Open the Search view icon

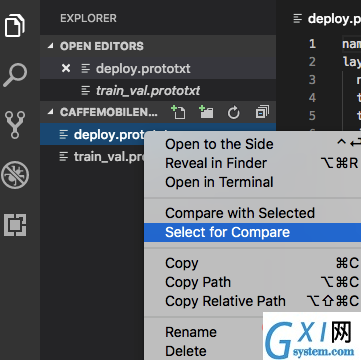coord(15,75)
